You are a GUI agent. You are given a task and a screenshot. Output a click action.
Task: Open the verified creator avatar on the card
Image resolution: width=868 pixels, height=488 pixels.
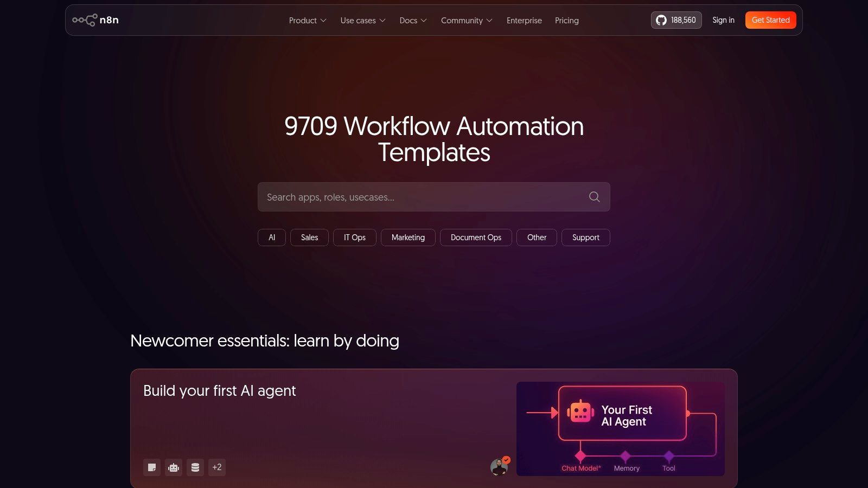pos(499,467)
